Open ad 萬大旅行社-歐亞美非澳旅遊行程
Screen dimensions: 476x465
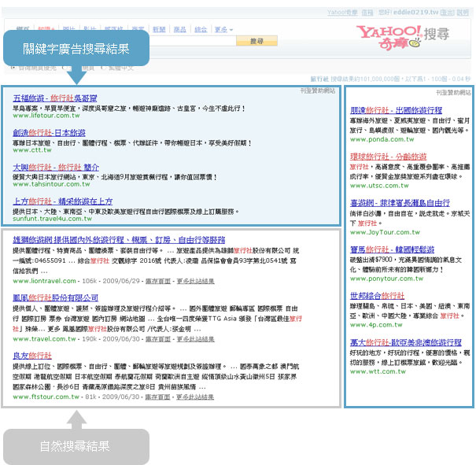(x=406, y=342)
